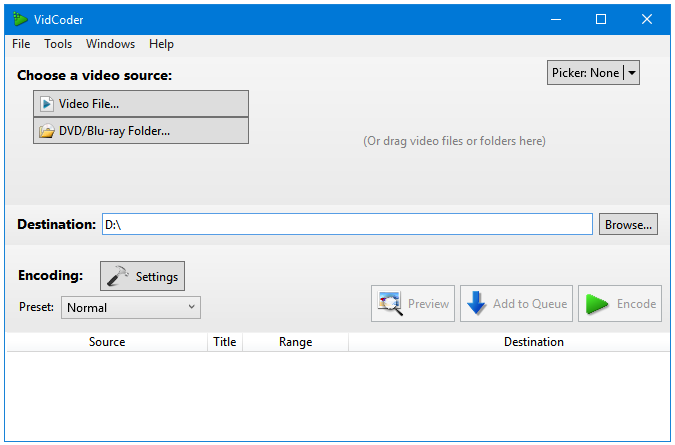The image size is (675, 445).
Task: Expand the Preset Normal dropdown
Action: pyautogui.click(x=131, y=308)
